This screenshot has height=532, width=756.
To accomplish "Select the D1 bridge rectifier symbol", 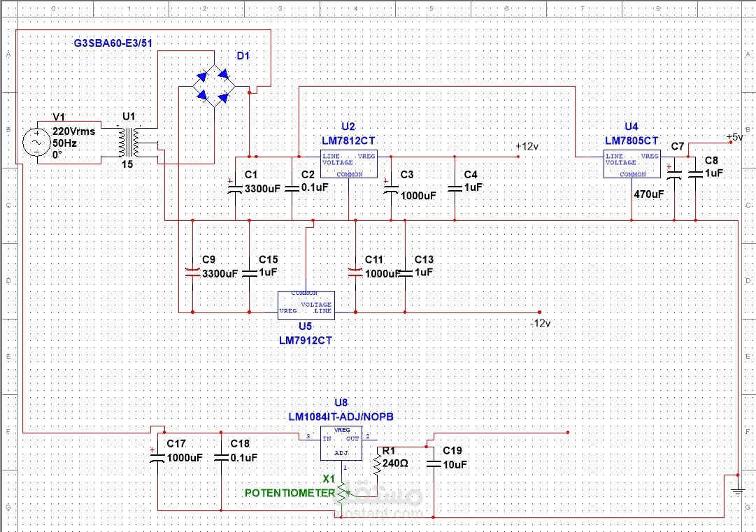I will pos(214,87).
